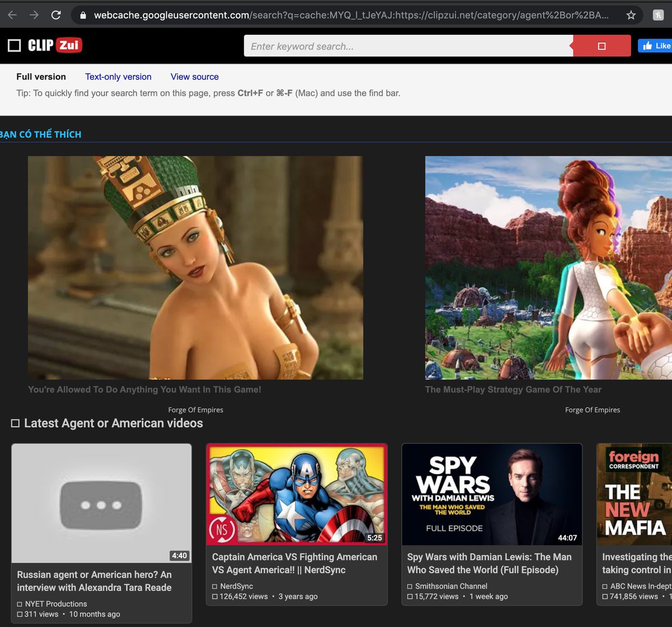Click the 5:25 duration badge

[375, 538]
